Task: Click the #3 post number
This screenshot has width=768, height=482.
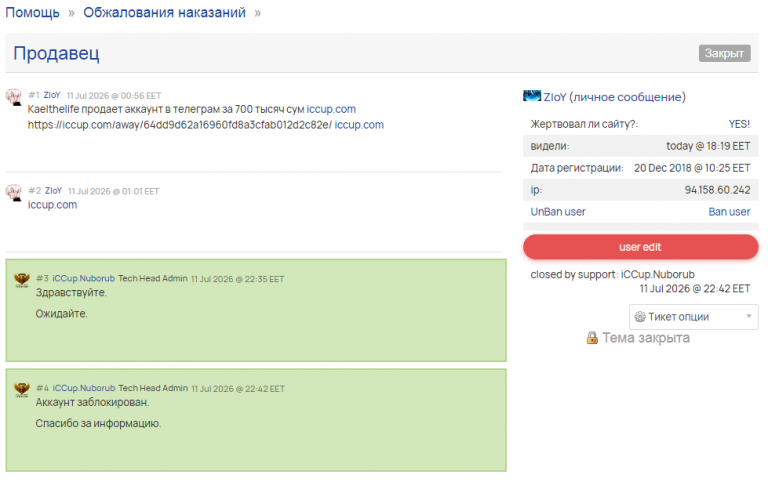Action: point(42,278)
